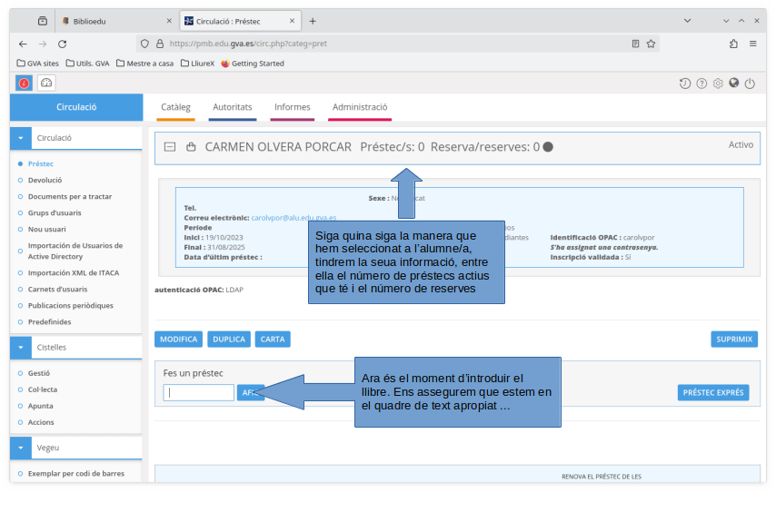Open the Circulació main module
The height and width of the screenshot is (532, 776).
coord(76,107)
